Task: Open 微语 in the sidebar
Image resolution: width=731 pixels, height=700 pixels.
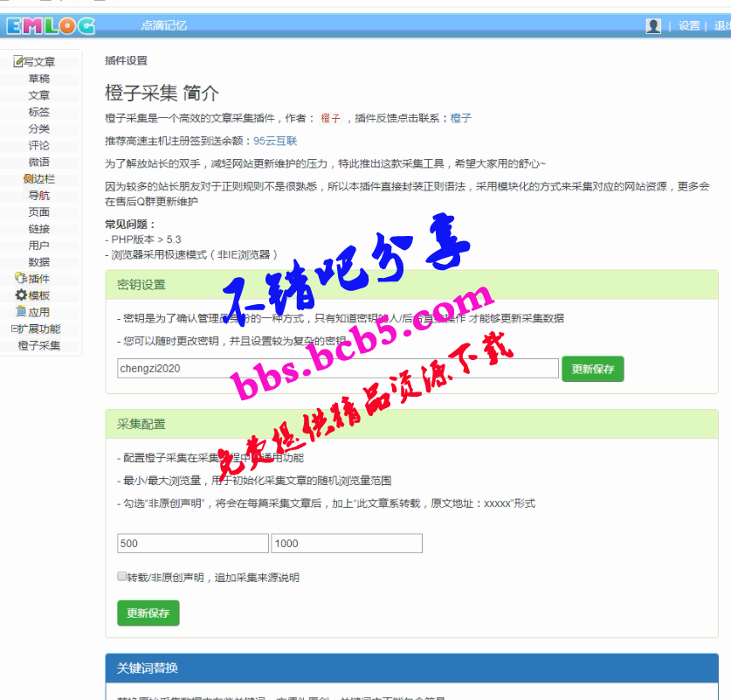Action: pos(39,162)
